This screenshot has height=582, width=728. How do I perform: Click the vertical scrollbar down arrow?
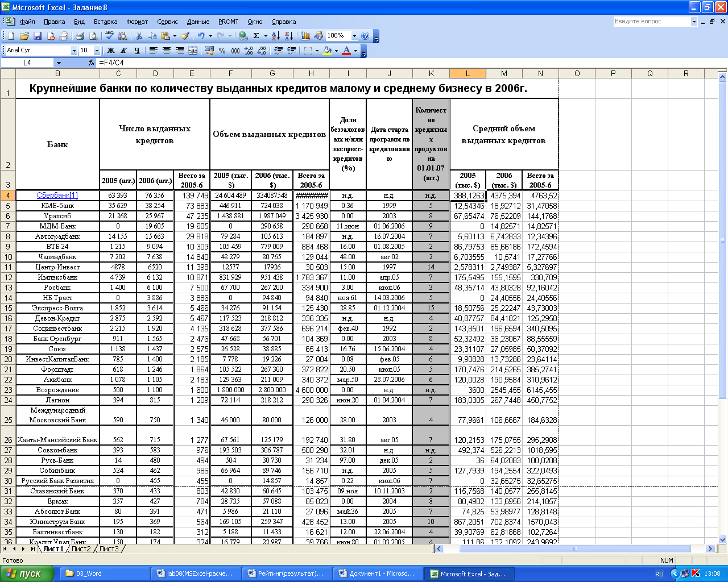click(723, 539)
